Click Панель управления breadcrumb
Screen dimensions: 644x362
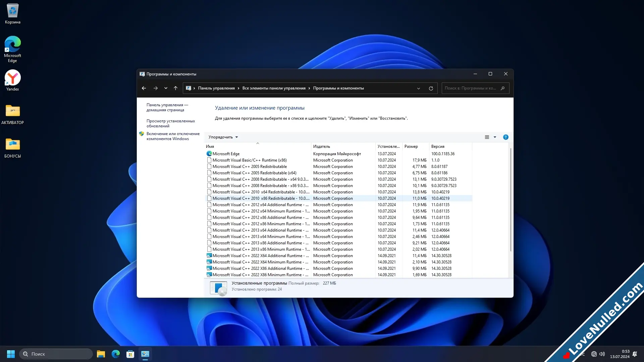click(216, 88)
